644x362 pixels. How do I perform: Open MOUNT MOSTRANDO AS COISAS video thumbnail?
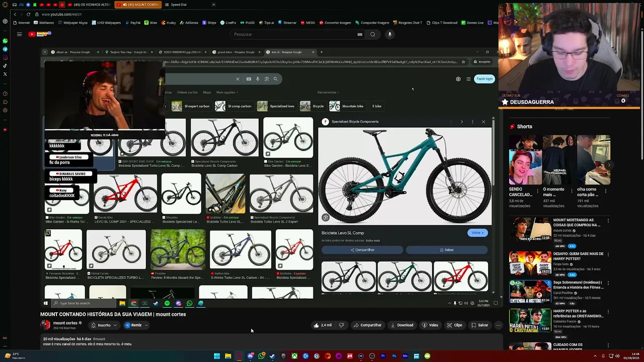coord(530,229)
